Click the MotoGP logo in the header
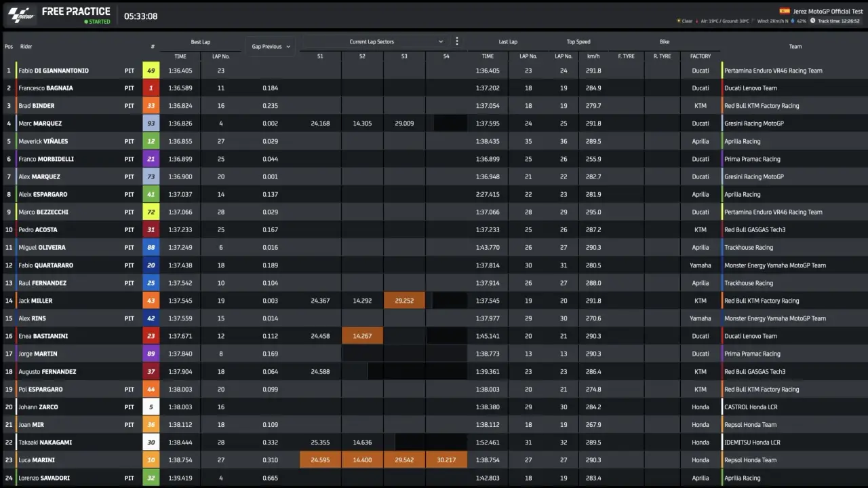 [20, 15]
